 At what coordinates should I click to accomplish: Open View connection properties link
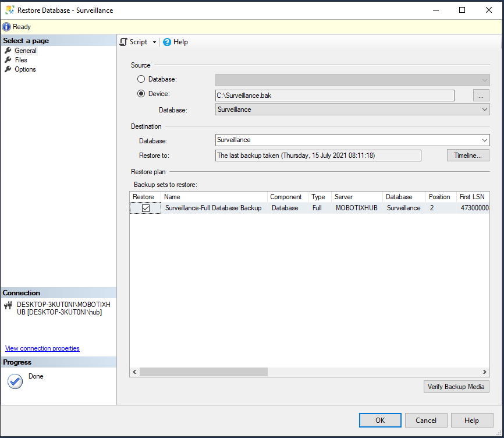click(x=42, y=348)
